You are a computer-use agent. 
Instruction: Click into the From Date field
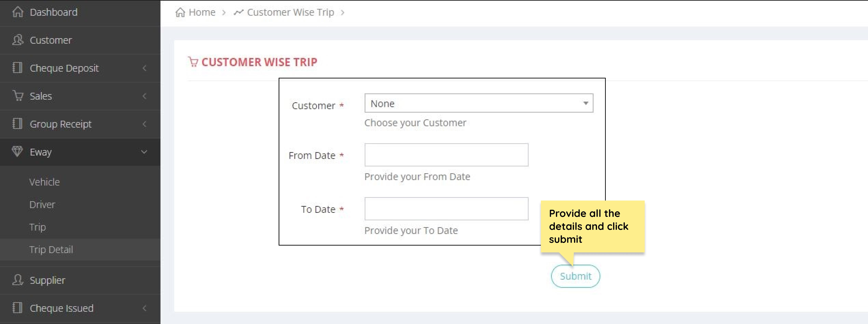point(446,155)
